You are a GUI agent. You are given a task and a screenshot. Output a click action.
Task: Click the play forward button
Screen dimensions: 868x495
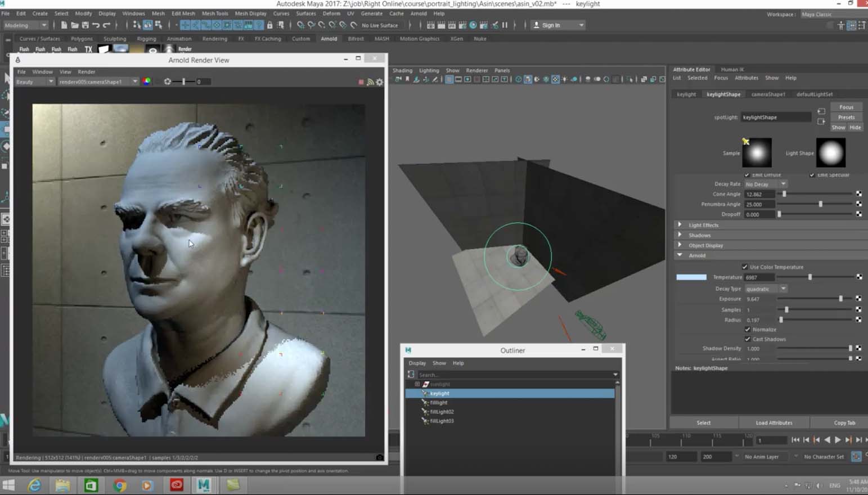coord(838,440)
